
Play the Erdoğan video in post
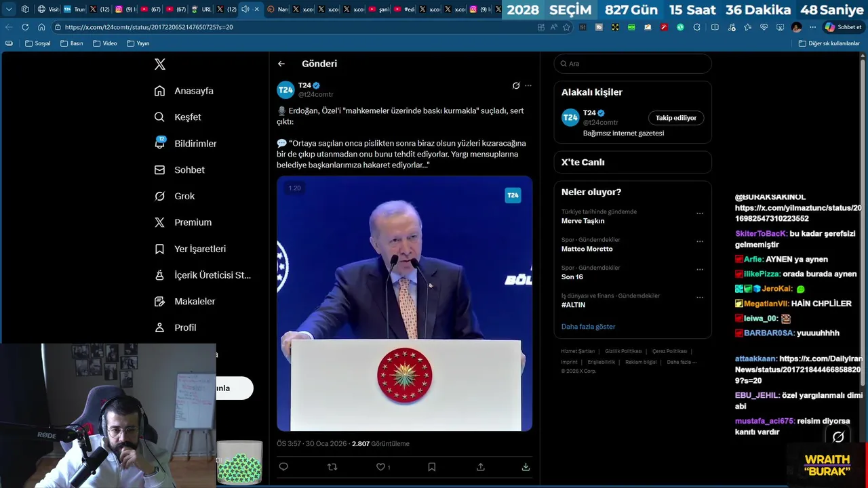click(404, 304)
